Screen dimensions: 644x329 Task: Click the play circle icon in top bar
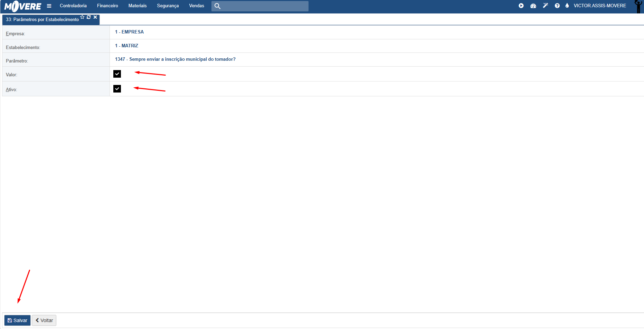(521, 6)
